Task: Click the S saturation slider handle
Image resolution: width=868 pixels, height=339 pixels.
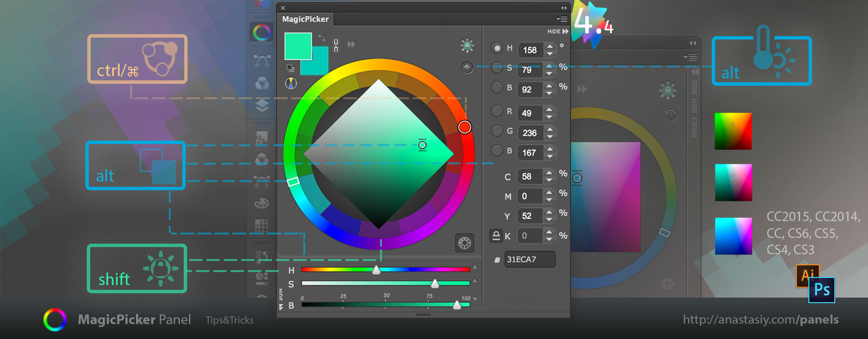Action: [435, 283]
